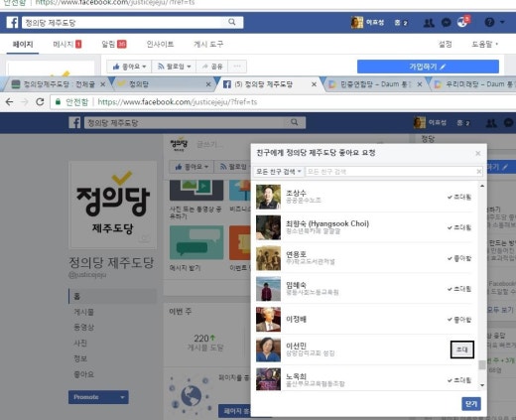
Task: Click the Facebook logo in the lower header
Action: click(x=74, y=123)
